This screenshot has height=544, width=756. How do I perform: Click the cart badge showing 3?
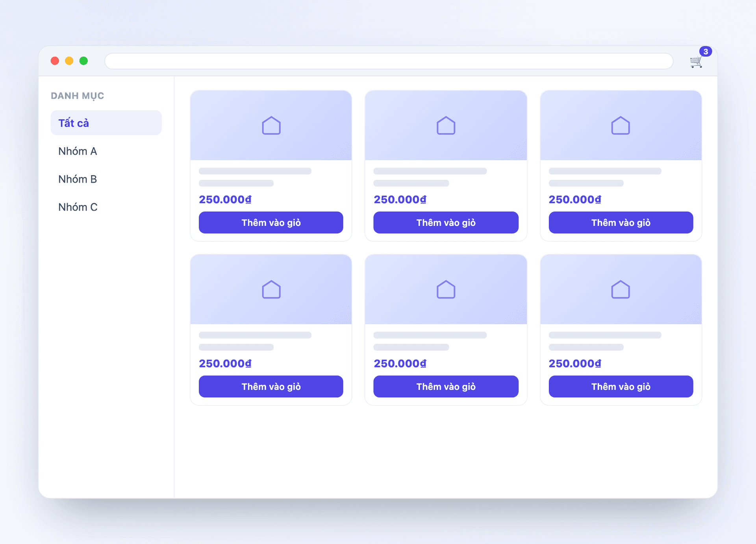pyautogui.click(x=705, y=52)
